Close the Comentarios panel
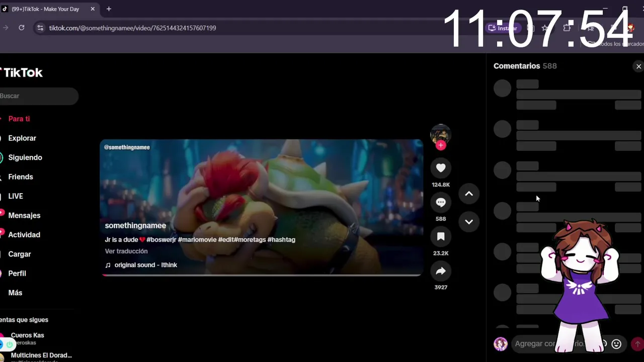 638,66
